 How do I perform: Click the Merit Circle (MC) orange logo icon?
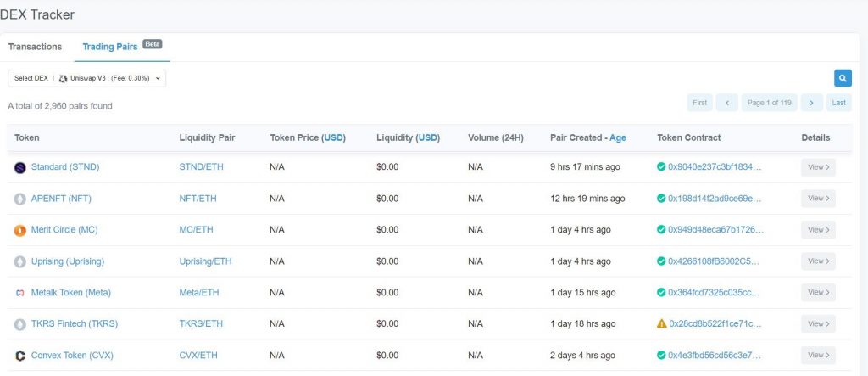[20, 230]
